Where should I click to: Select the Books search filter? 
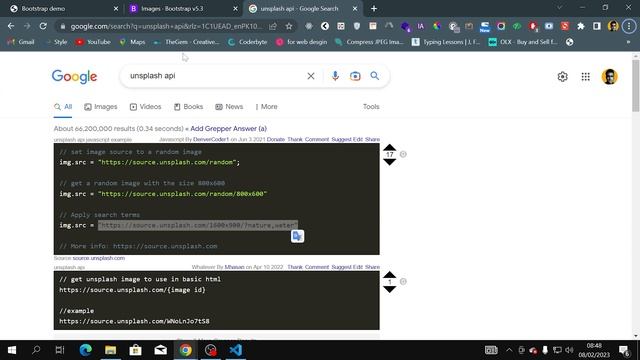click(x=189, y=107)
